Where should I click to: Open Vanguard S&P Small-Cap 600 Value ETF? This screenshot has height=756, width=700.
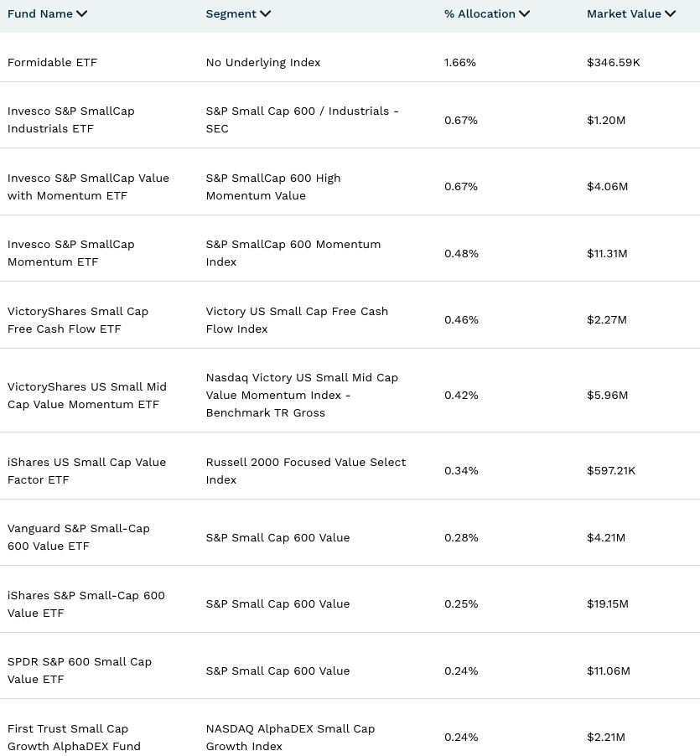click(x=78, y=537)
